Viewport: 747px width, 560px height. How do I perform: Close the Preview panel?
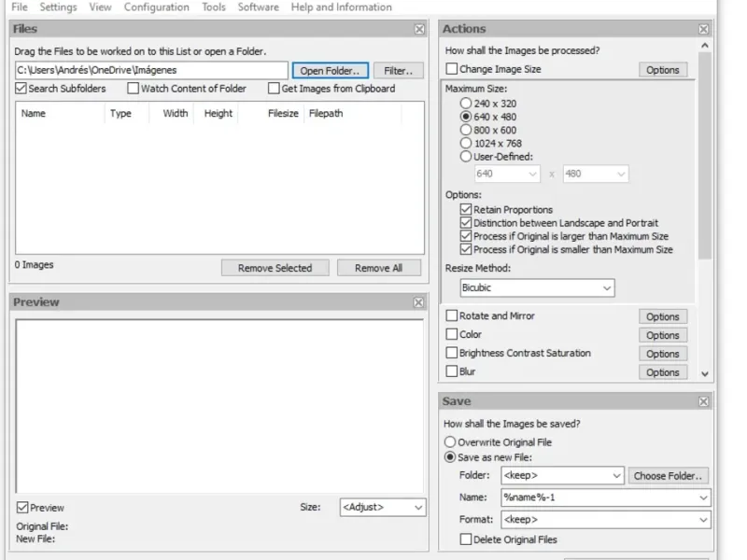pos(419,302)
